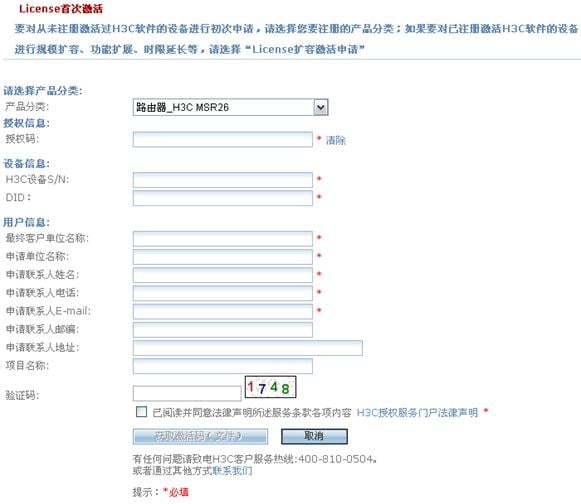Open the H3C授权服务门户法律声明 link

pos(417,412)
